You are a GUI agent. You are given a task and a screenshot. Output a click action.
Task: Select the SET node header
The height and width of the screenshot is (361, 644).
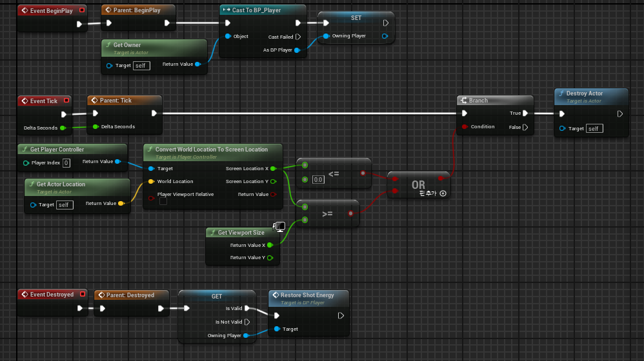click(356, 17)
